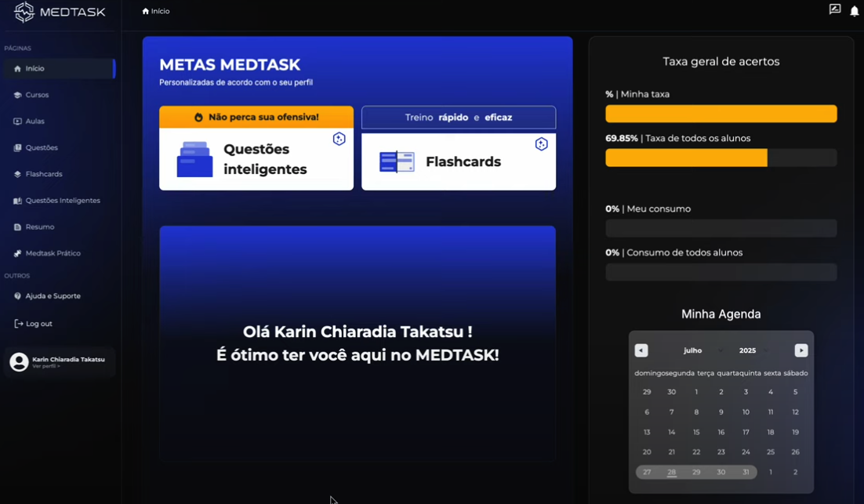Click the Log out arrow icon
Screen dimensions: 864x504
pyautogui.click(x=18, y=324)
